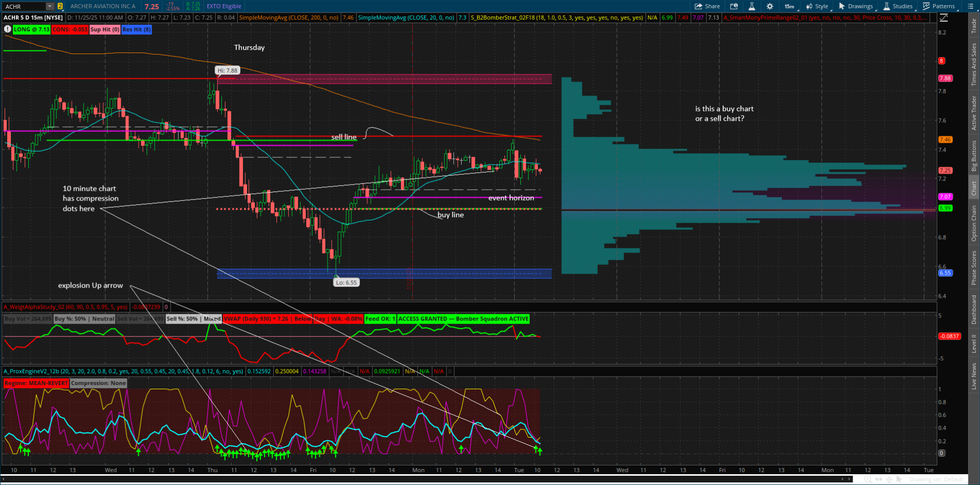Click the Share chart icon
The height and width of the screenshot is (485, 980).
tap(707, 6)
